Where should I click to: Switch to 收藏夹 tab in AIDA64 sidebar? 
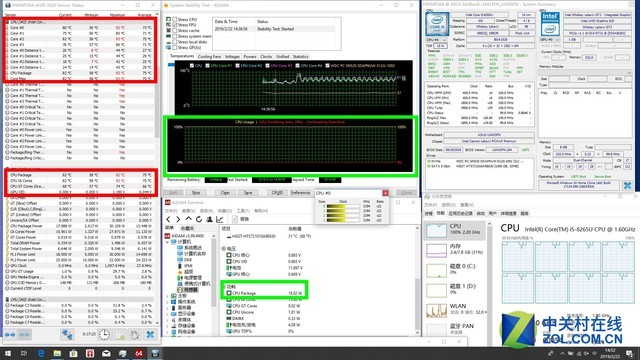tap(187, 229)
